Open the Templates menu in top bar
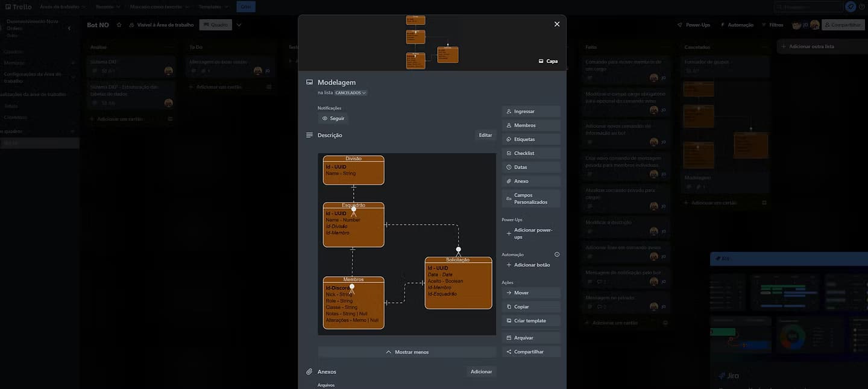 (x=214, y=7)
